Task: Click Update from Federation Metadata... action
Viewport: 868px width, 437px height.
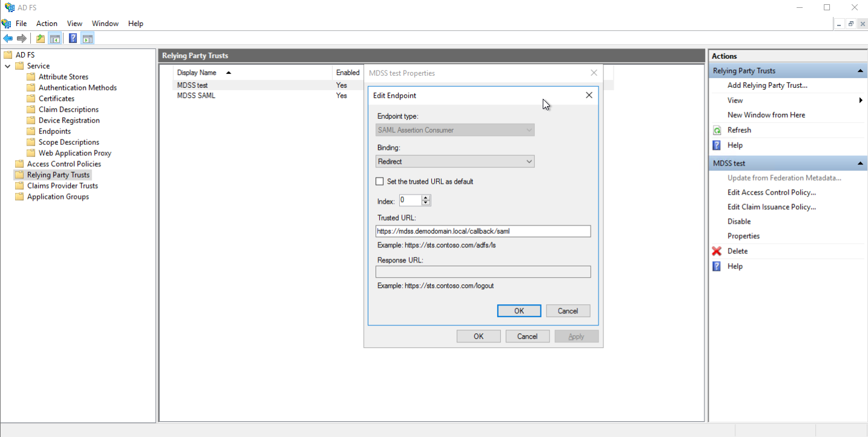Action: tap(784, 178)
